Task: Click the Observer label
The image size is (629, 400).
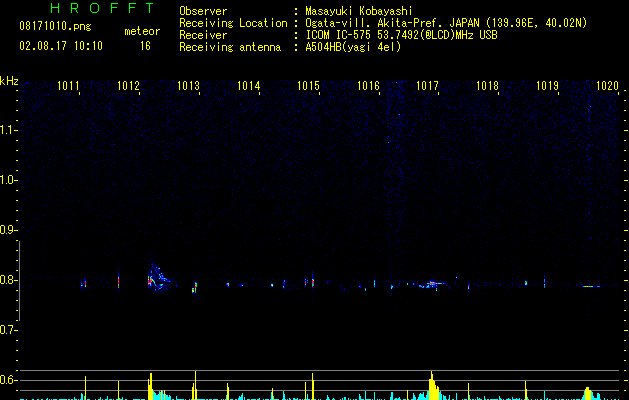Action: click(203, 11)
